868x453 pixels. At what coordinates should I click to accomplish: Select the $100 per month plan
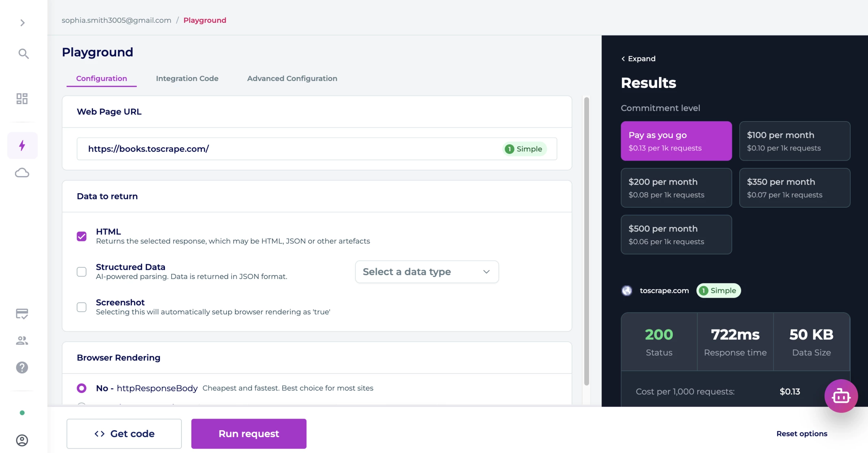click(x=795, y=141)
